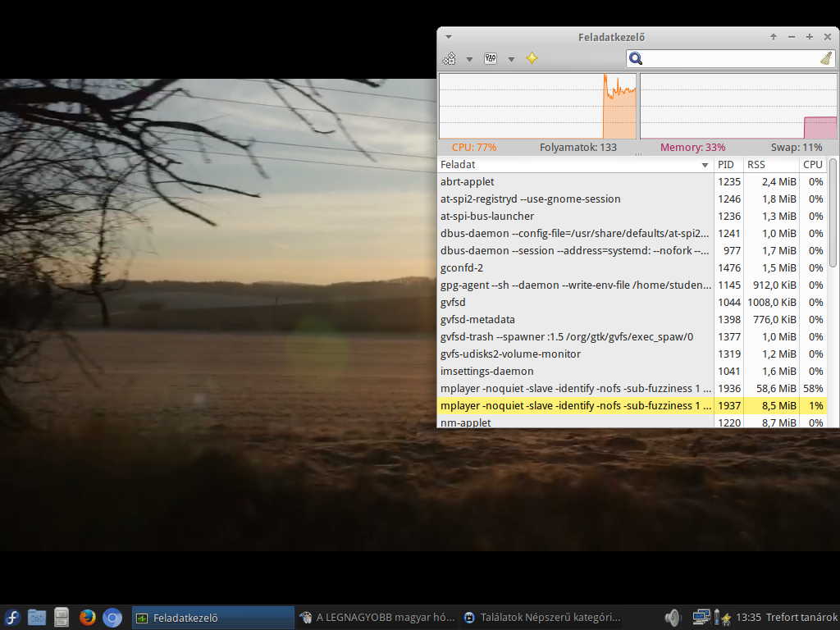Image resolution: width=840 pixels, height=630 pixels.
Task: Click the 13:35 clock in the panel
Action: click(x=748, y=618)
